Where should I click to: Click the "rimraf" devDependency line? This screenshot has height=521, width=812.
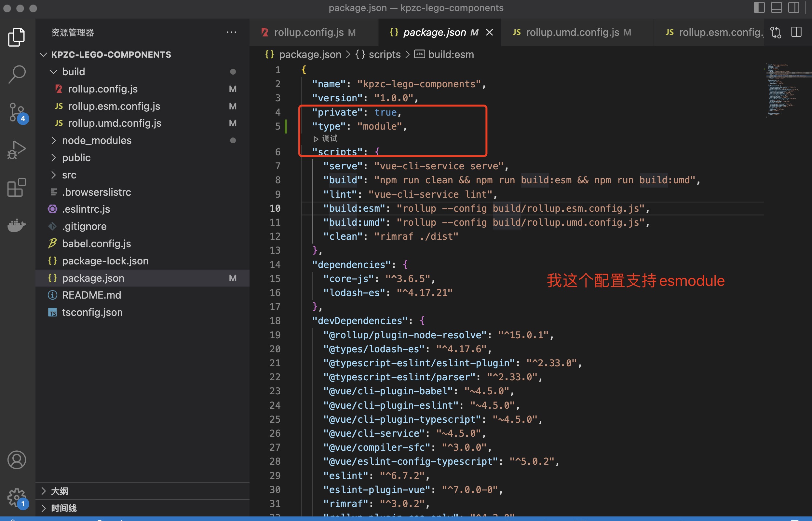click(376, 504)
